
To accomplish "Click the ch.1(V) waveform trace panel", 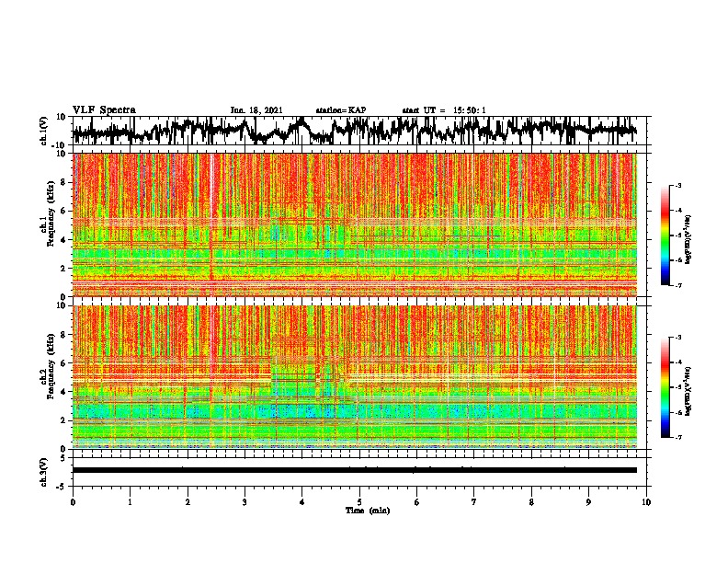I will 359,131.
